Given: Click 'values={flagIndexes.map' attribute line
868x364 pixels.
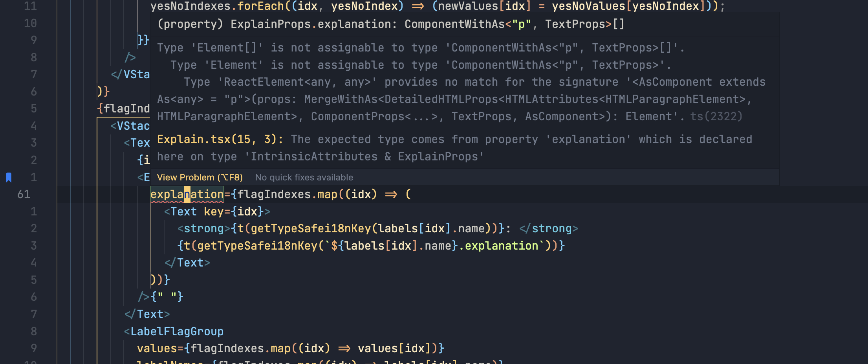Looking at the screenshot, I should pos(291,348).
